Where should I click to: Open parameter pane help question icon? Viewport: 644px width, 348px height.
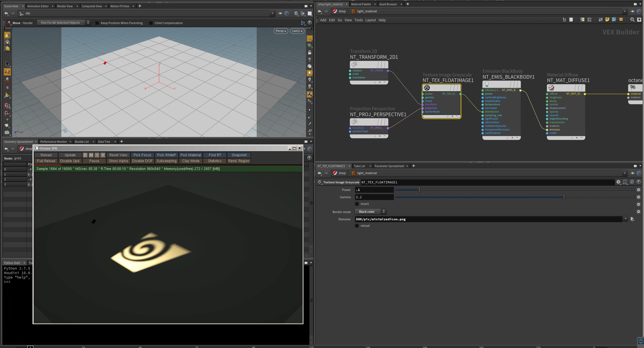pos(638,182)
